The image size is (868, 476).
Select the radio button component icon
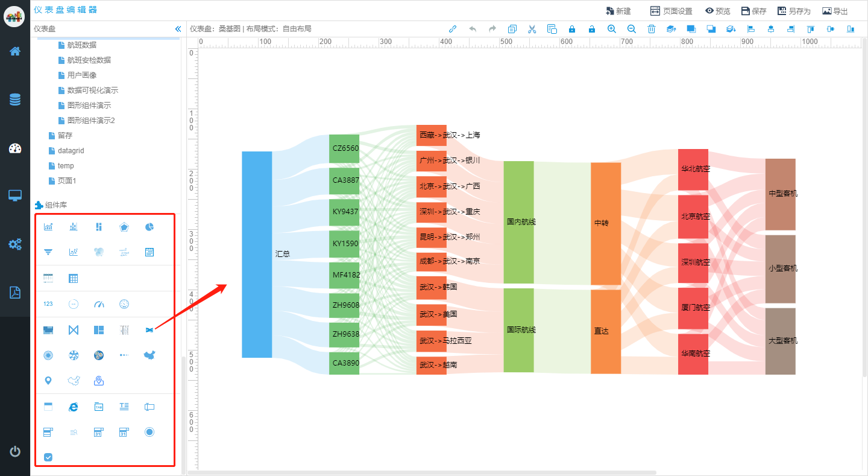point(149,432)
